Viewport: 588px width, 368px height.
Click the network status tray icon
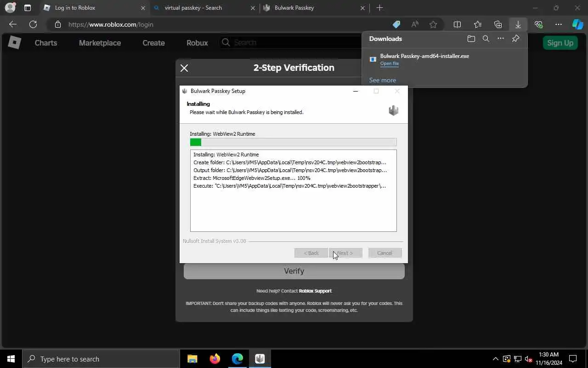[x=518, y=359]
